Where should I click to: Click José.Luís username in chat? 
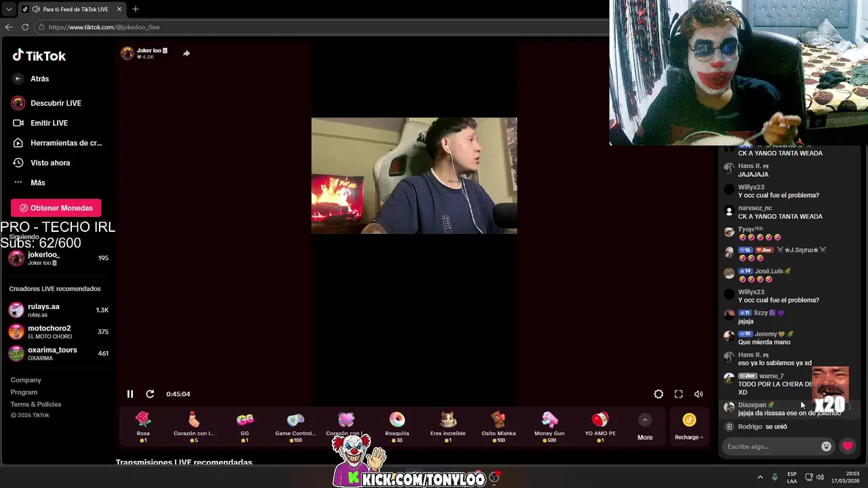(x=768, y=271)
